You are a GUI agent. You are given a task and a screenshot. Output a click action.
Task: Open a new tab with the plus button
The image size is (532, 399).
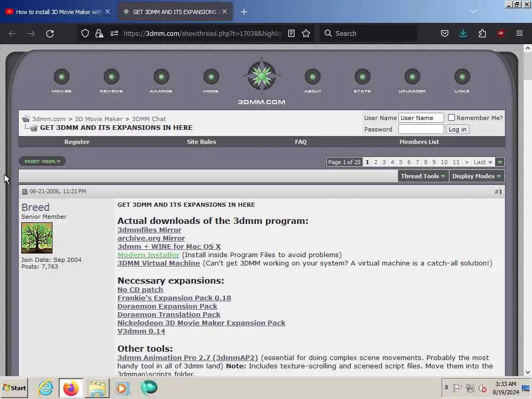pos(244,12)
